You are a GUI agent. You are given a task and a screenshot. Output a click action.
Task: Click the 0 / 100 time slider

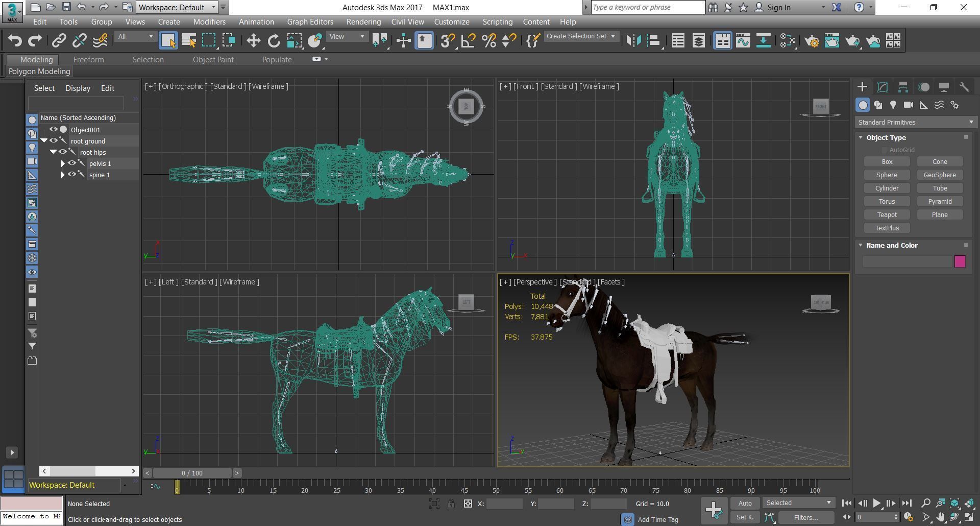click(192, 473)
